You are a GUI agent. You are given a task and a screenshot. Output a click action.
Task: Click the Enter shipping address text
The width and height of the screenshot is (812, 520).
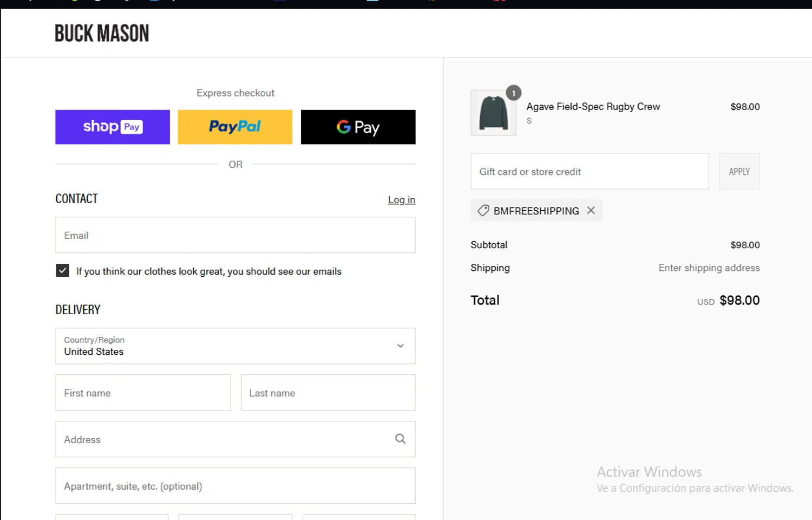tap(709, 268)
